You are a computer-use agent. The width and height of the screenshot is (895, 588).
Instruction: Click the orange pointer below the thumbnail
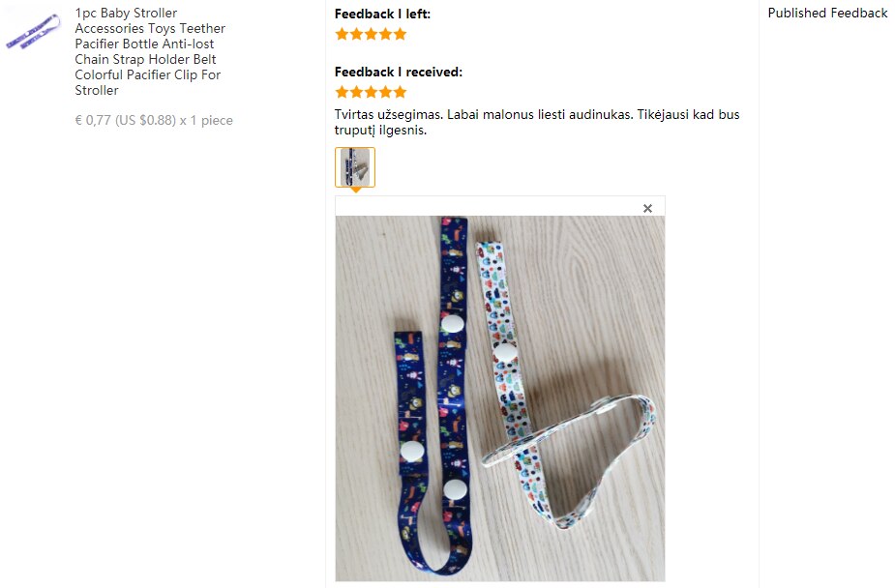pyautogui.click(x=356, y=190)
